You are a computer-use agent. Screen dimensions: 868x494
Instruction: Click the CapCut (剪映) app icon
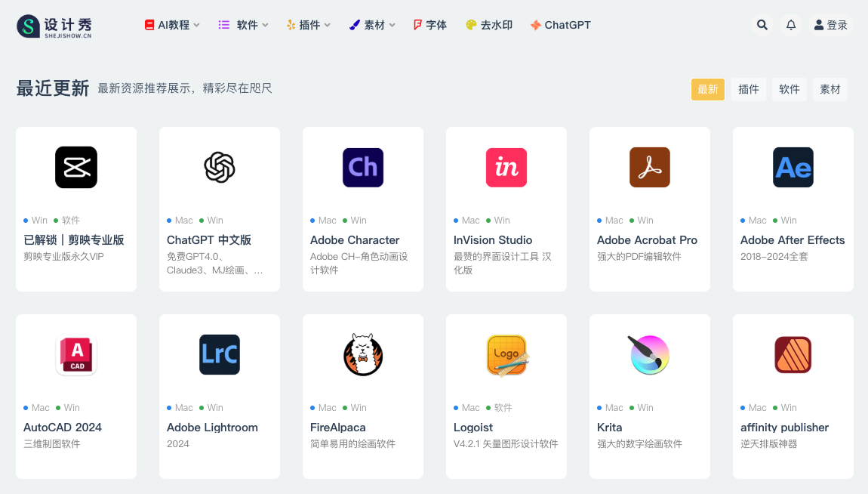(x=76, y=167)
